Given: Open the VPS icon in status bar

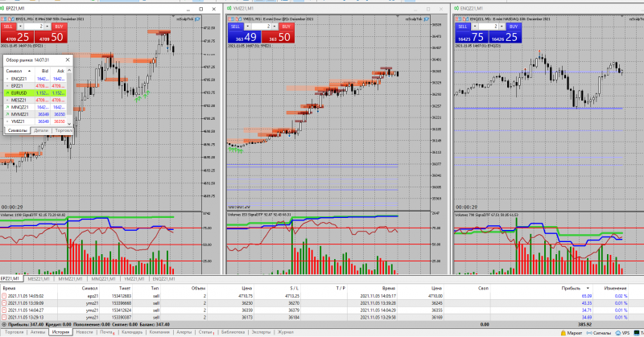Looking at the screenshot, I should pos(617,333).
